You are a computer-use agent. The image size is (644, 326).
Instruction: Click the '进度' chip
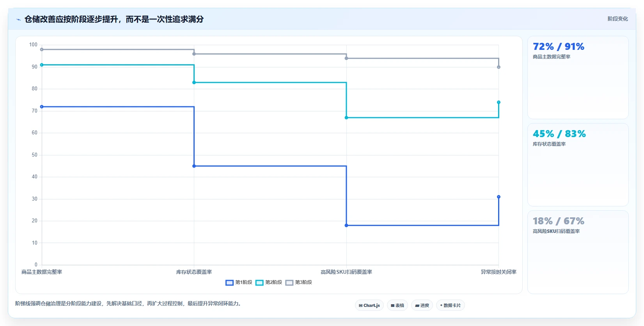[422, 305]
